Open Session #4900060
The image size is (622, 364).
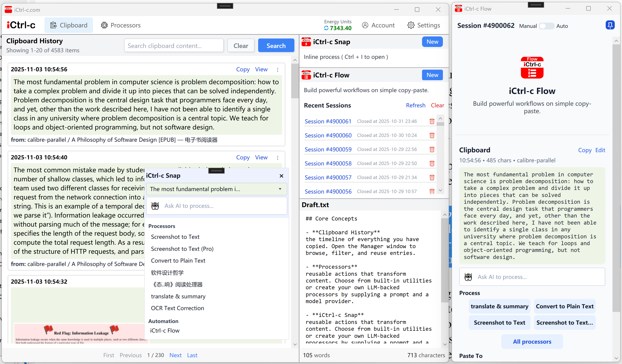coord(328,135)
